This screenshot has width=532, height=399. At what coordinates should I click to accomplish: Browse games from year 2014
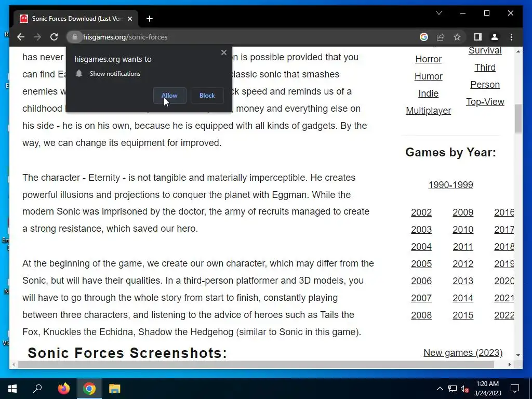pyautogui.click(x=463, y=298)
